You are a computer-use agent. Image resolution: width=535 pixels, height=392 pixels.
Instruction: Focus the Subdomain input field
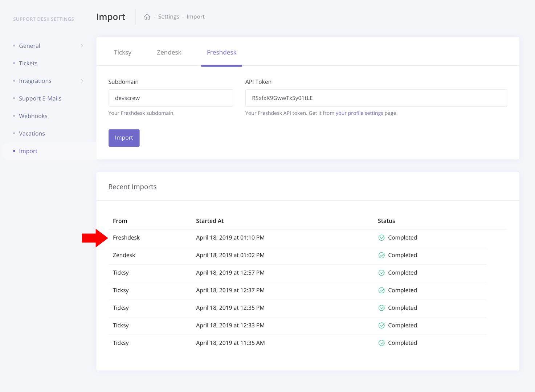(171, 98)
